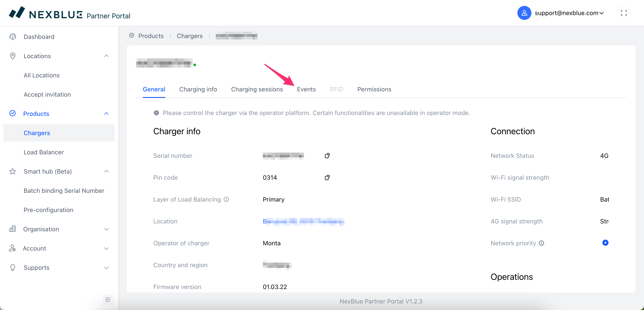
Task: Expand the Supports sidebar section
Action: coord(106,268)
